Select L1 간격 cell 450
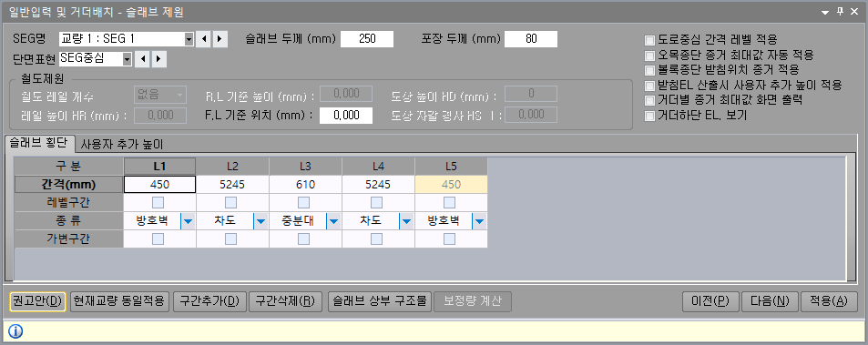The width and height of the screenshot is (868, 345). click(x=159, y=184)
